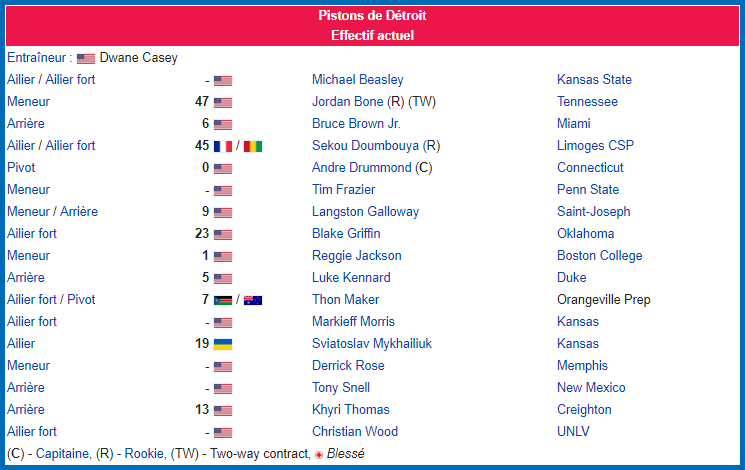Open the Jordan Bone player link

coord(347,102)
